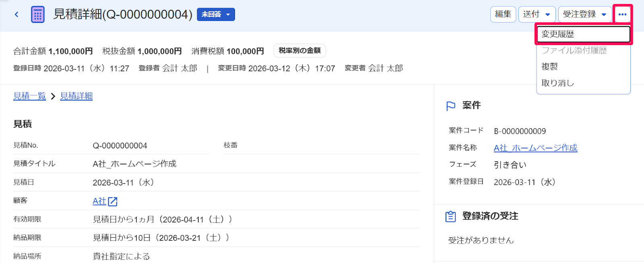Select ファイル添付履歴 menu entry
The image size is (644, 263).
coord(584,51)
